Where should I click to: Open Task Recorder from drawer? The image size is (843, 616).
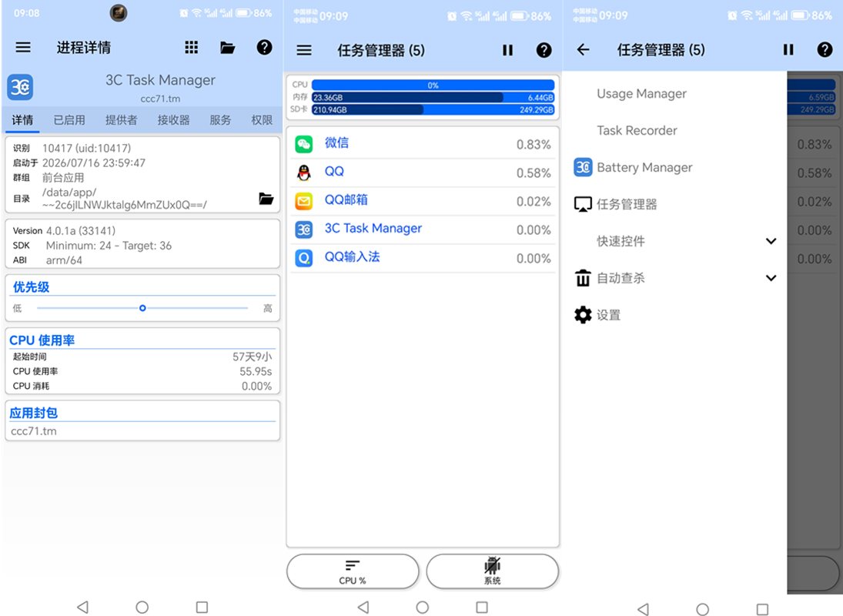tap(637, 131)
